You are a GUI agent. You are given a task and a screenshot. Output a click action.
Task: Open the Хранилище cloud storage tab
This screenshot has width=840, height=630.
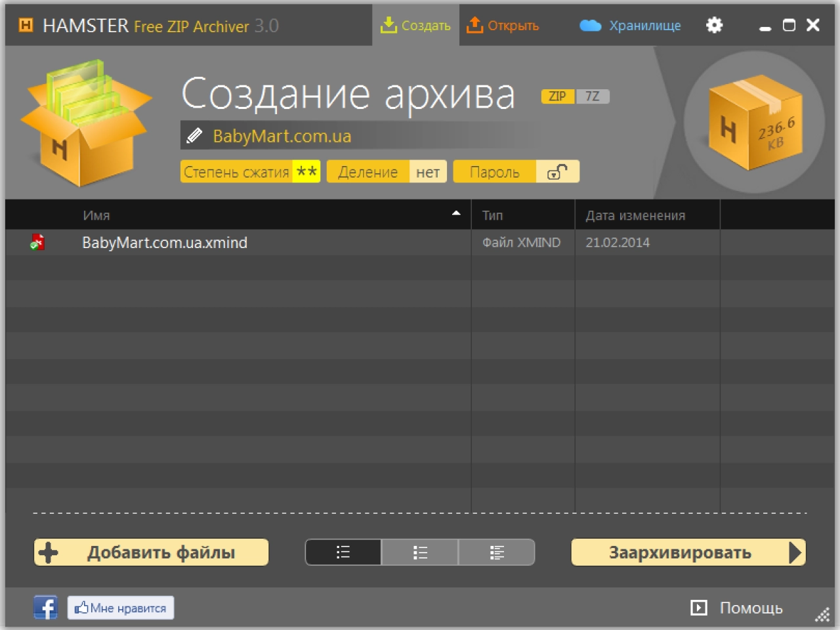(x=630, y=25)
